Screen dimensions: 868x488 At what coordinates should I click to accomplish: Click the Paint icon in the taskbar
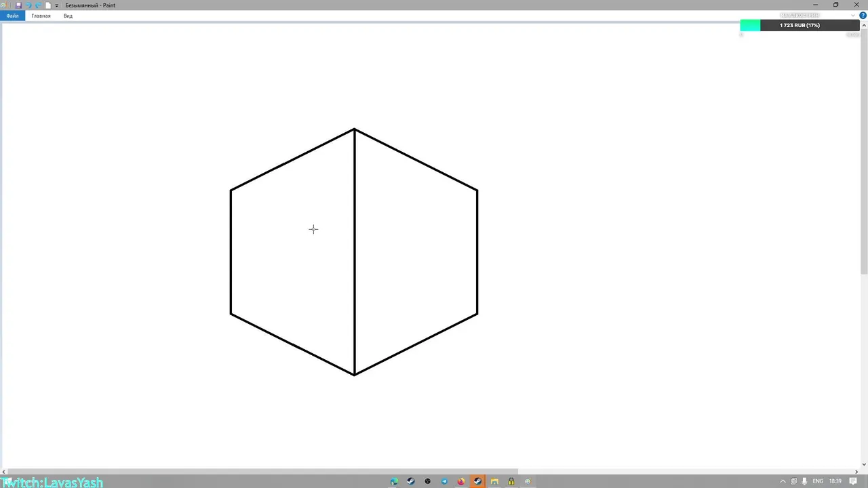[x=528, y=481]
